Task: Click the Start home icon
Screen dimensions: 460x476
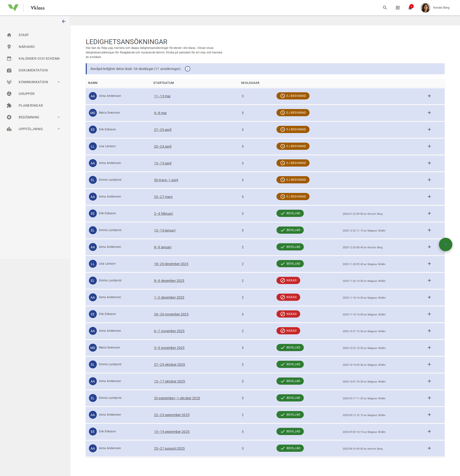Action: pyautogui.click(x=9, y=35)
